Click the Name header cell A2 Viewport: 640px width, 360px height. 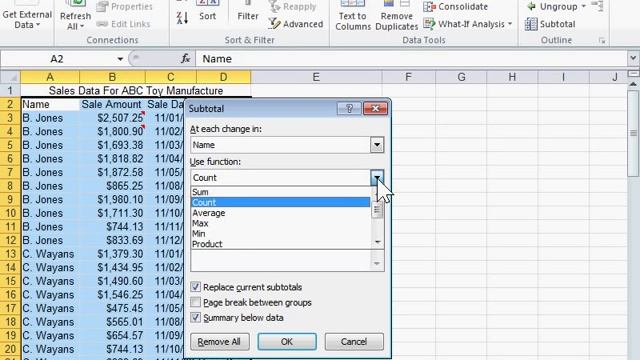pos(50,104)
